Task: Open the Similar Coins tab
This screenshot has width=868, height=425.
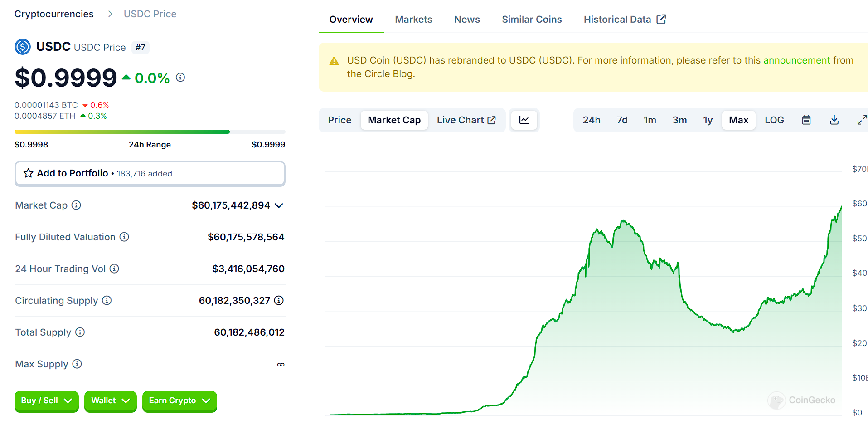Action: (532, 20)
